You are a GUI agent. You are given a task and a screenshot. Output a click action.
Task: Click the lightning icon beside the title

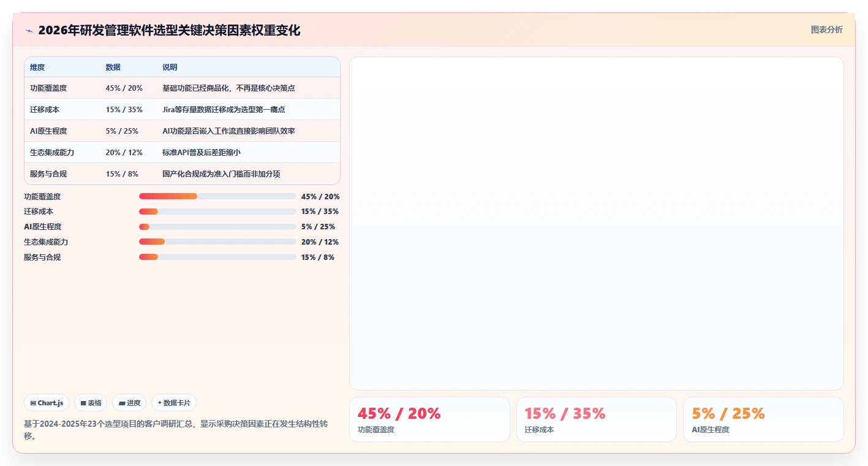click(29, 31)
